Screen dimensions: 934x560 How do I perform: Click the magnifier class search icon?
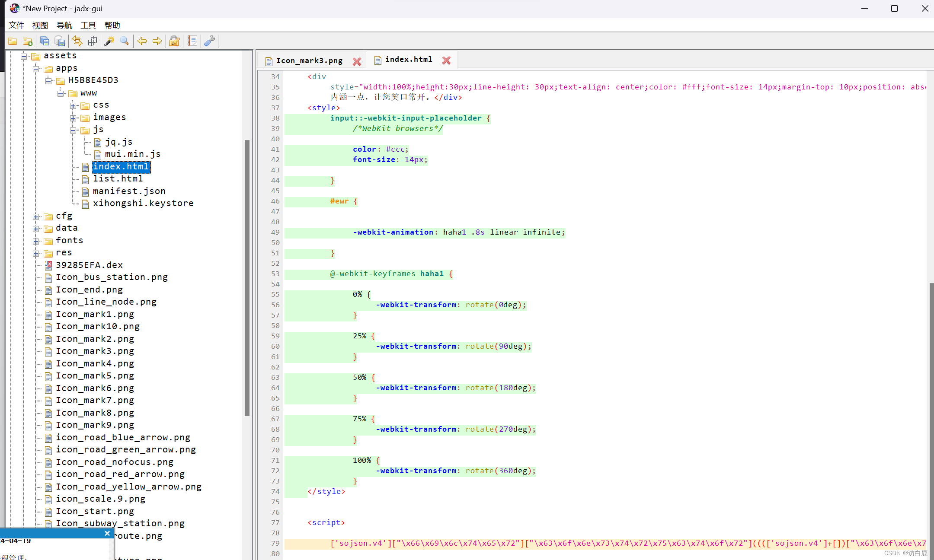coord(125,41)
